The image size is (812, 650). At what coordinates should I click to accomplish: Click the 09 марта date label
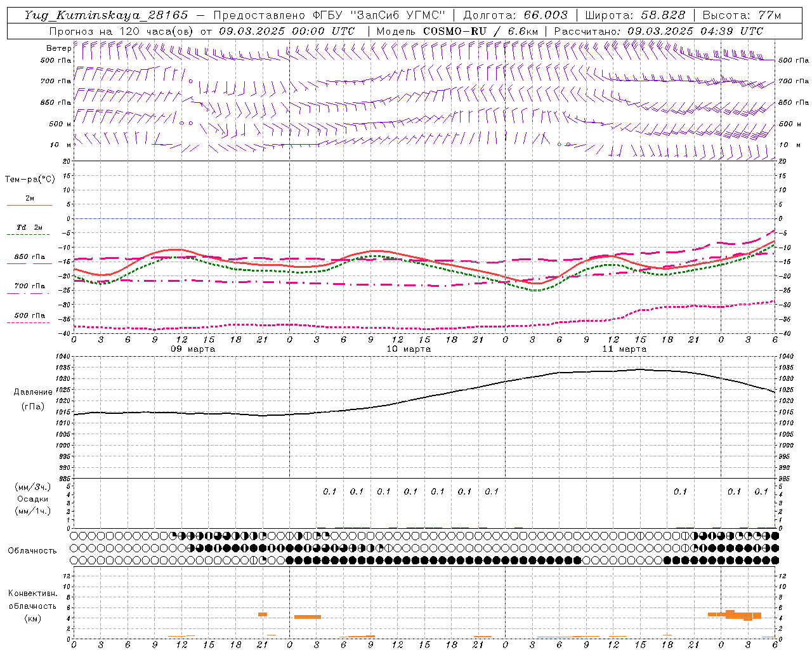click(x=193, y=349)
